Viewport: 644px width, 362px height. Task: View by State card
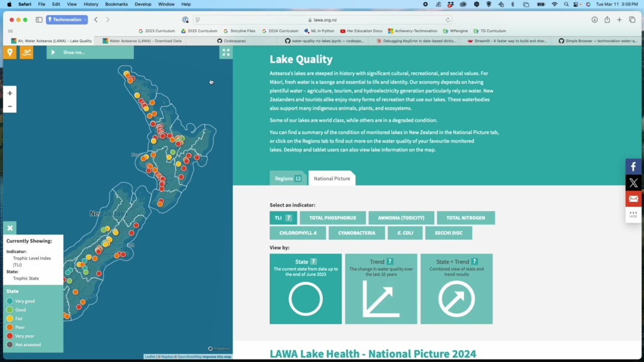pyautogui.click(x=305, y=289)
